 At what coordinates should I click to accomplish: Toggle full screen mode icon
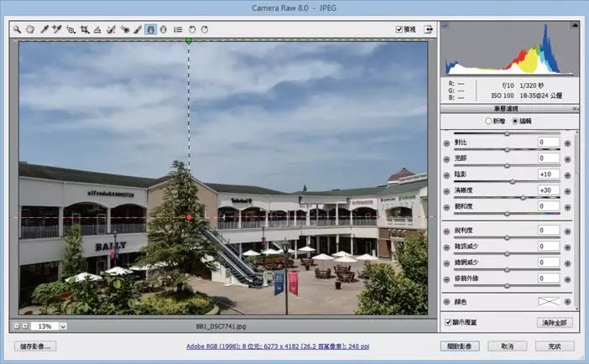428,29
